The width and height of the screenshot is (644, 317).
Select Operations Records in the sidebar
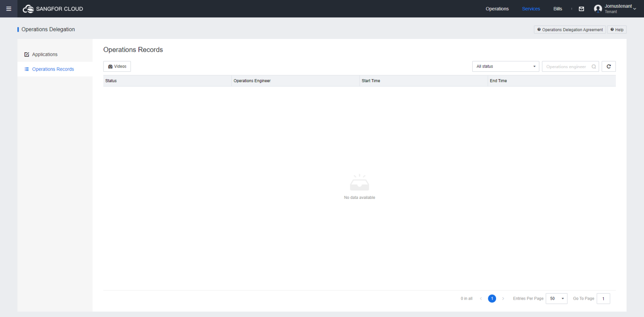[55, 69]
